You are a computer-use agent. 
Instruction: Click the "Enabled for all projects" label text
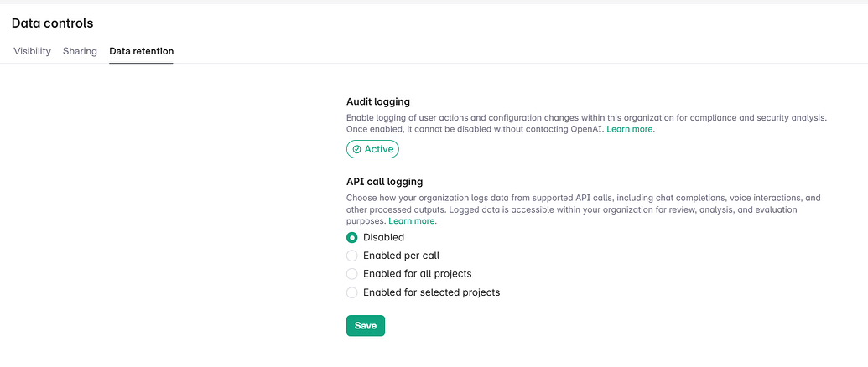(418, 274)
